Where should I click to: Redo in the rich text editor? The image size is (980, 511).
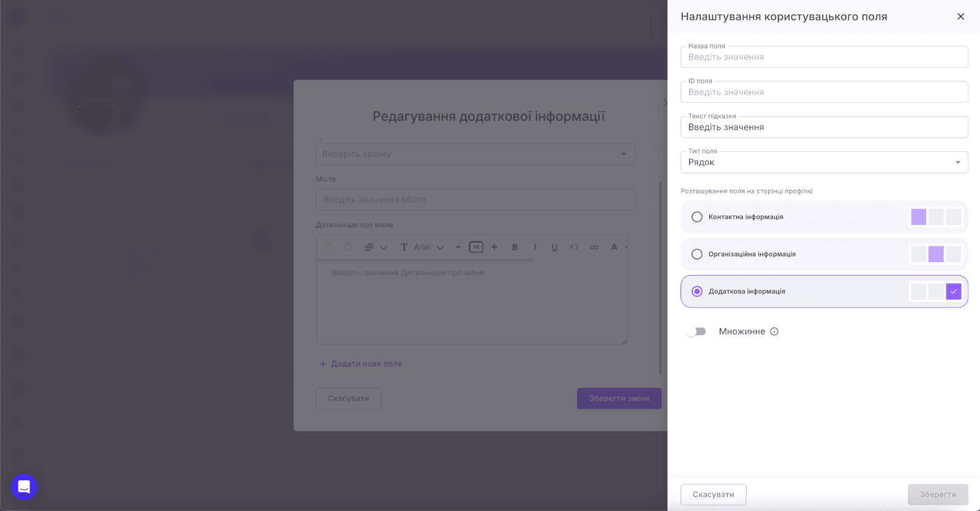click(348, 247)
